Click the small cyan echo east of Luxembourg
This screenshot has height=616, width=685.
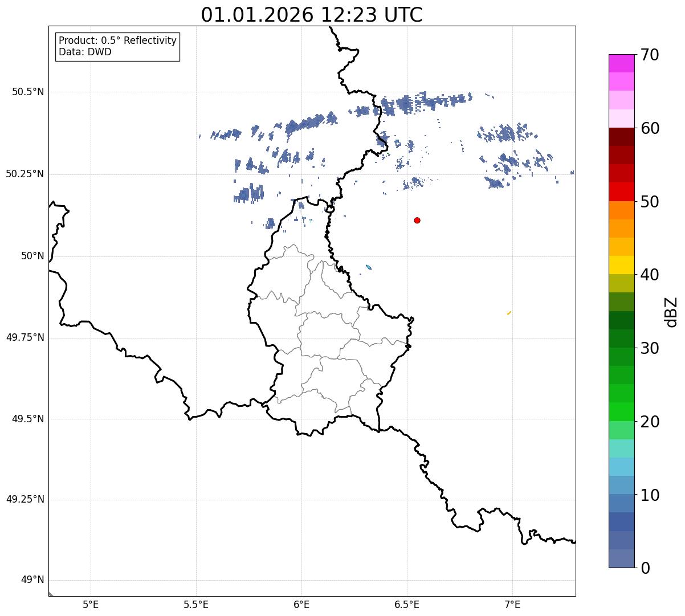click(x=369, y=267)
